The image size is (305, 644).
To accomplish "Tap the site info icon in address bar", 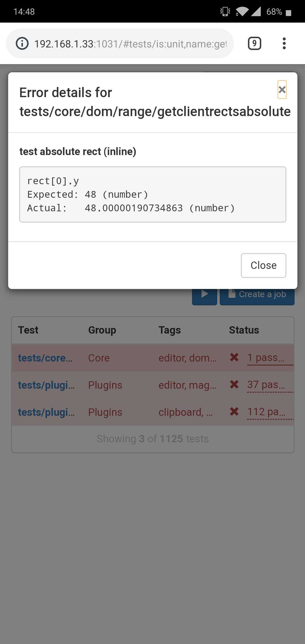I will [x=22, y=43].
